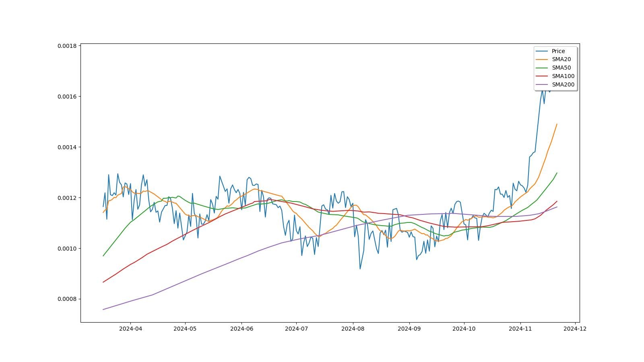Click the 2024-07 x-axis label
Screen dimensions: 644x362
[x=296, y=329]
